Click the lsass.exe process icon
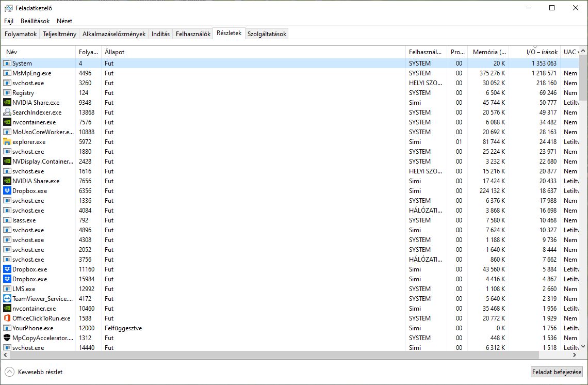The height and width of the screenshot is (385, 588). [7, 220]
